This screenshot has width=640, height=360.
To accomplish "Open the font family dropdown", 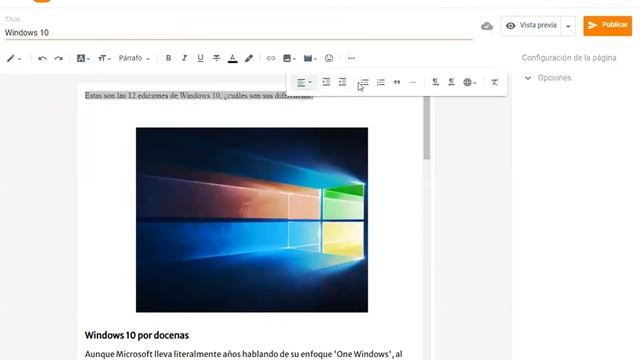I will 83,58.
